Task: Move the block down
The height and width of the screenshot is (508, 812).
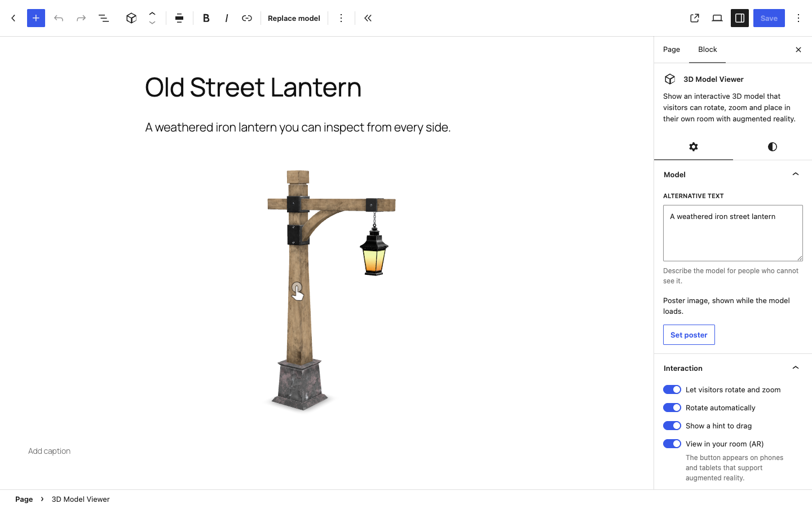Action: click(x=152, y=23)
